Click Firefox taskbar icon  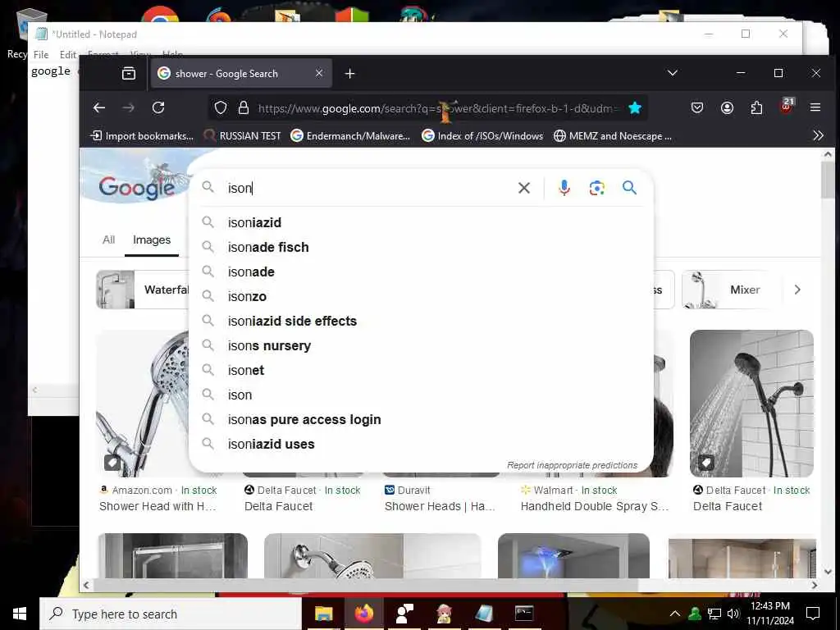pos(363,614)
